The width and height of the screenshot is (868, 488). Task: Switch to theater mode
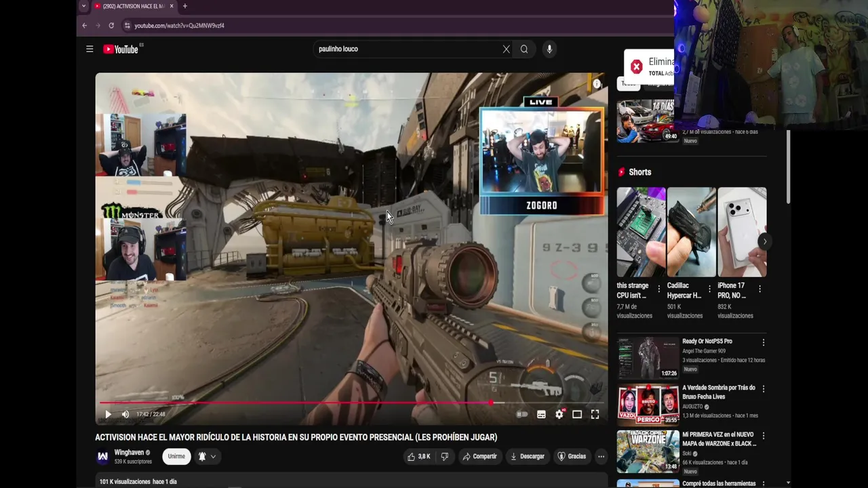point(577,414)
